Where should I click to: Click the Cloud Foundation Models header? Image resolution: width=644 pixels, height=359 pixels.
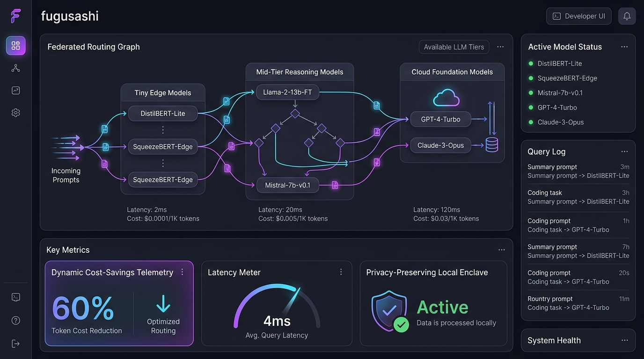coord(452,72)
